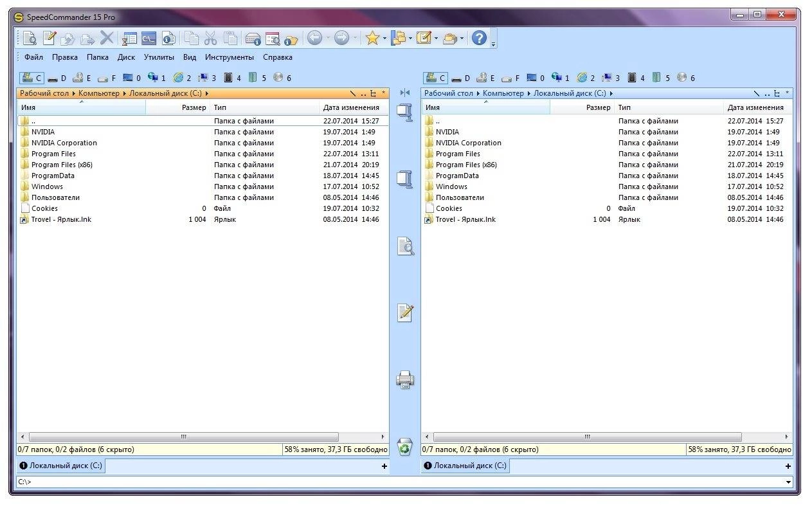Click the left panel horizontal scrollbar thumb

tap(183, 437)
